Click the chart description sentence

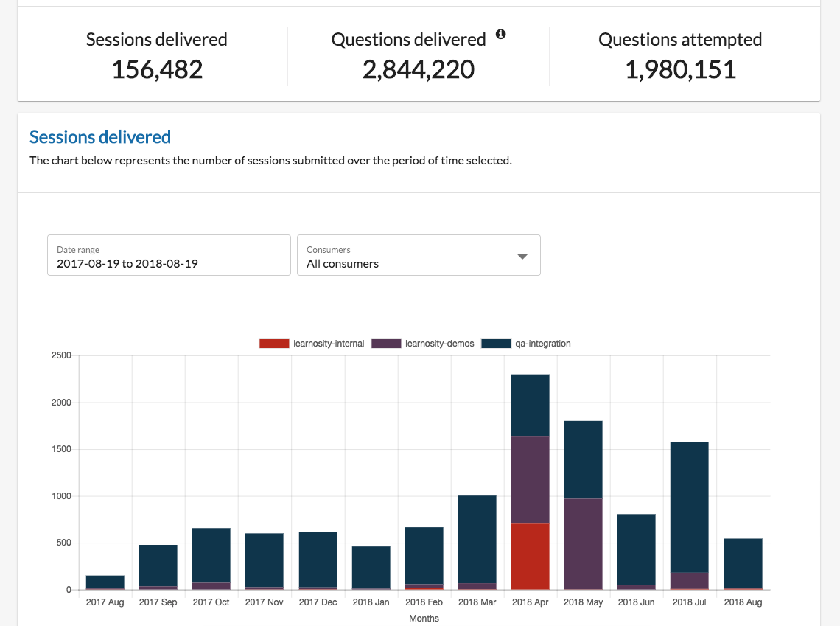click(270, 161)
